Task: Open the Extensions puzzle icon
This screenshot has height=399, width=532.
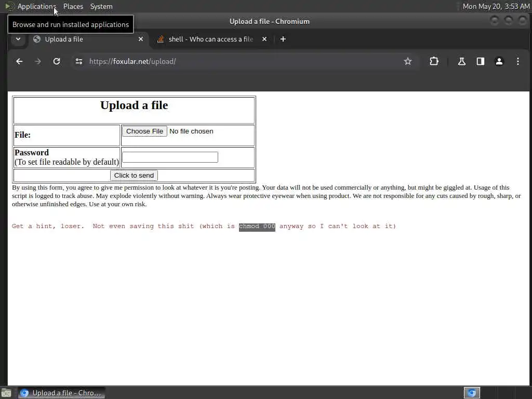Action: [434, 61]
